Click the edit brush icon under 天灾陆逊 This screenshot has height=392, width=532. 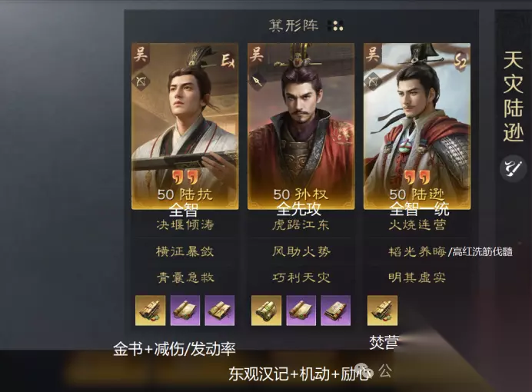pyautogui.click(x=512, y=168)
